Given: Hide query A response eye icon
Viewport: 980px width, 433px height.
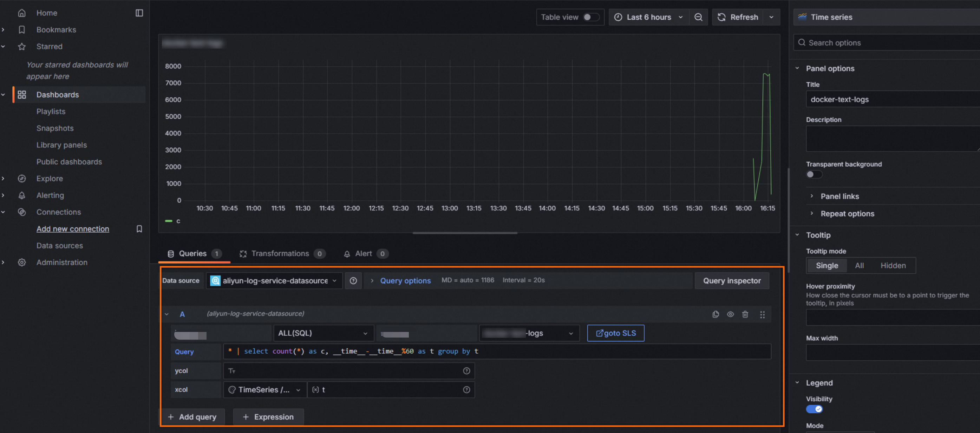Looking at the screenshot, I should [730, 314].
